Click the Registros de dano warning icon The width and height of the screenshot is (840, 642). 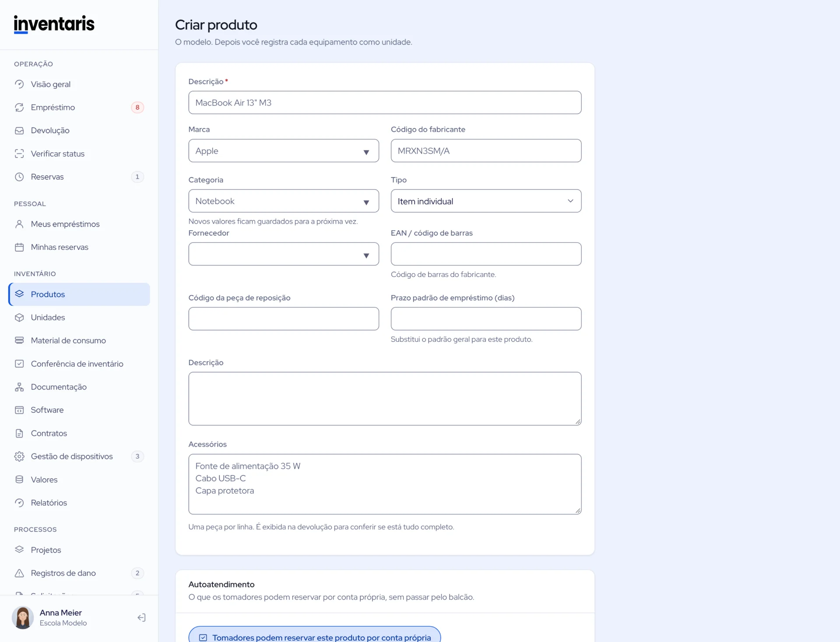tap(19, 573)
